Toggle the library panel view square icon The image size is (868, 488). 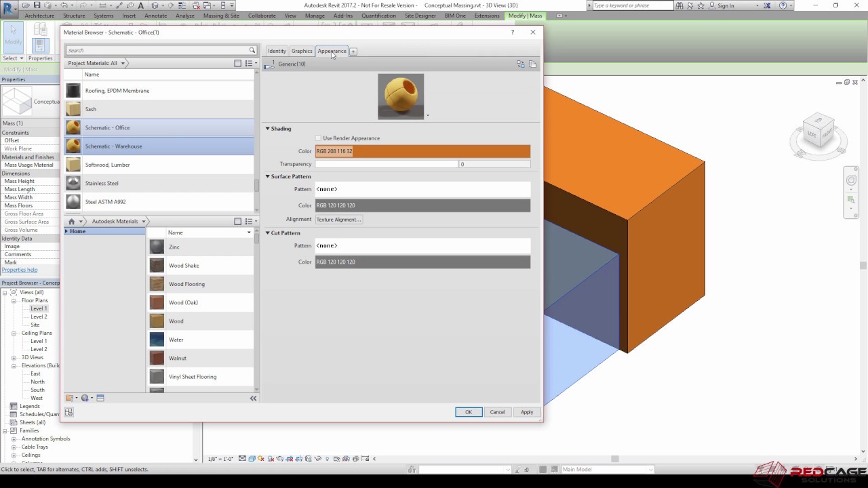tap(237, 221)
